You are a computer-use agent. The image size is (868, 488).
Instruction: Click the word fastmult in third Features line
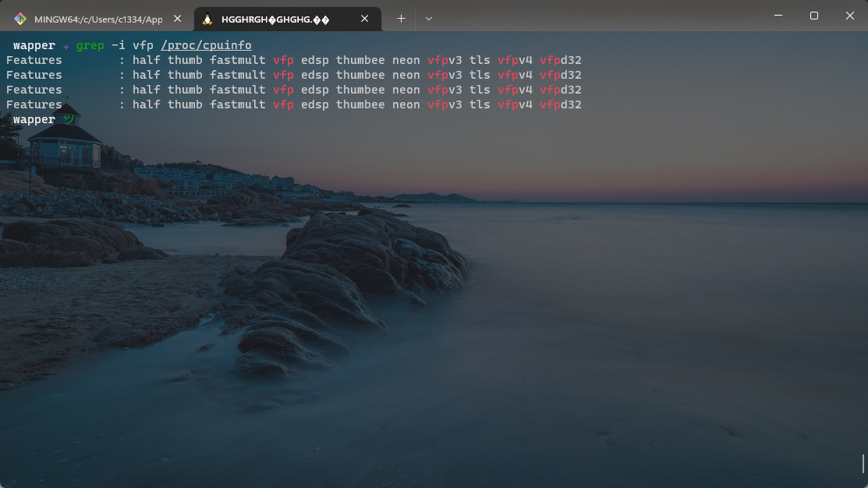[236, 89]
